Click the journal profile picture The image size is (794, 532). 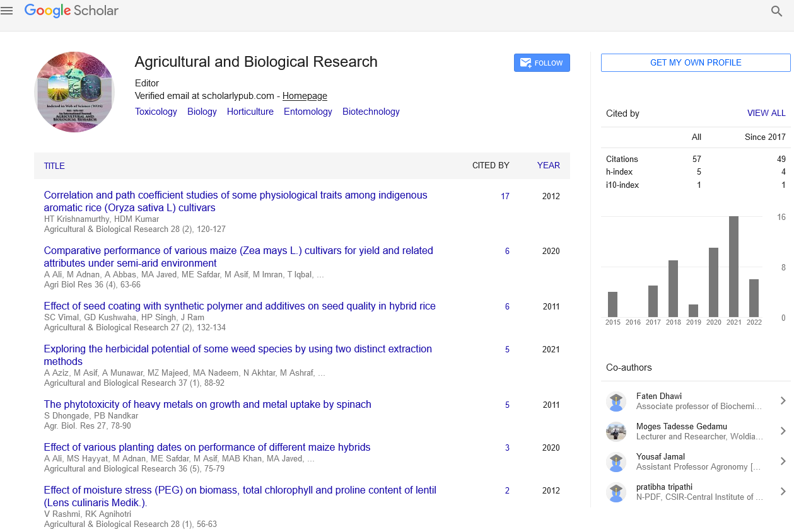pyautogui.click(x=74, y=92)
